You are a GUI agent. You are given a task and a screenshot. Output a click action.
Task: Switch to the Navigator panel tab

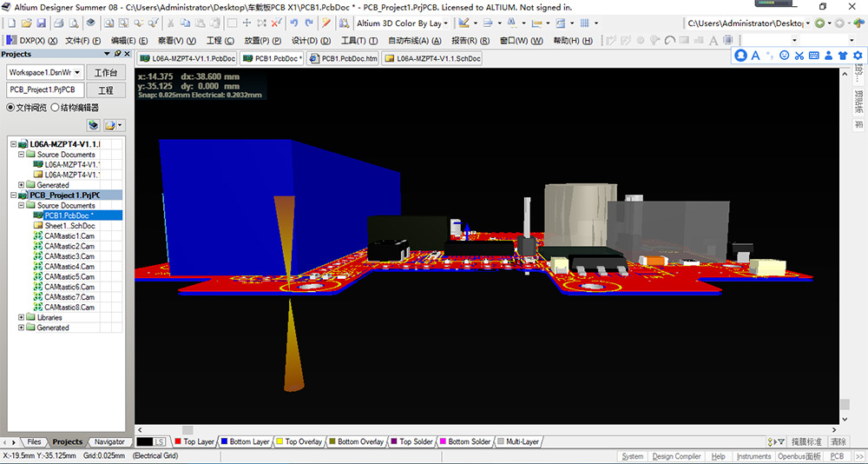point(109,441)
